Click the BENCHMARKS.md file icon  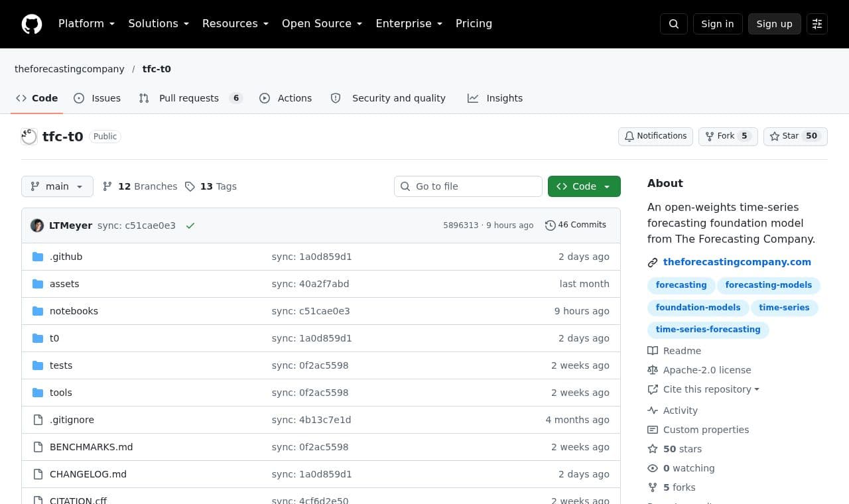pos(38,447)
